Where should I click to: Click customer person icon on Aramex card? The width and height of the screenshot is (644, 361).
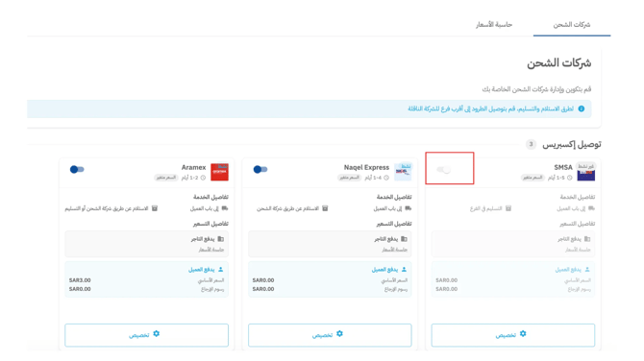220,270
